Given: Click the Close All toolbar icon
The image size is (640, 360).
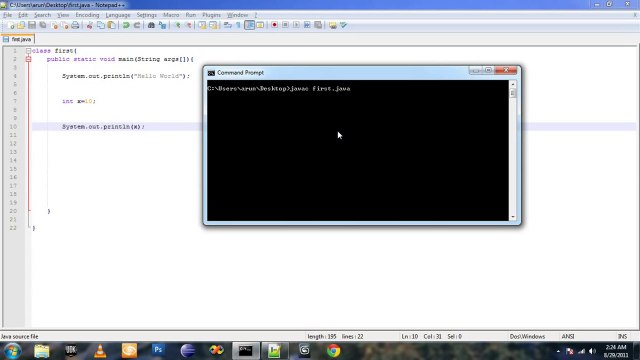Looking at the screenshot, I should [64, 25].
